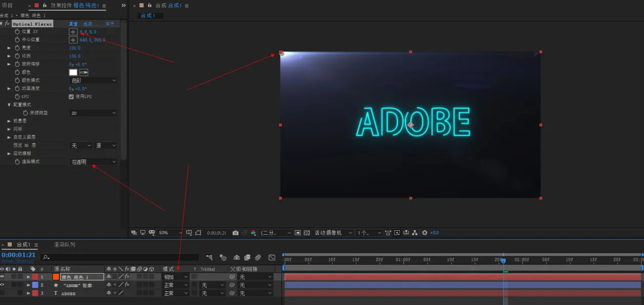Click the 0:00:01:21 current time display in timeline
644x305 pixels.
[18, 255]
